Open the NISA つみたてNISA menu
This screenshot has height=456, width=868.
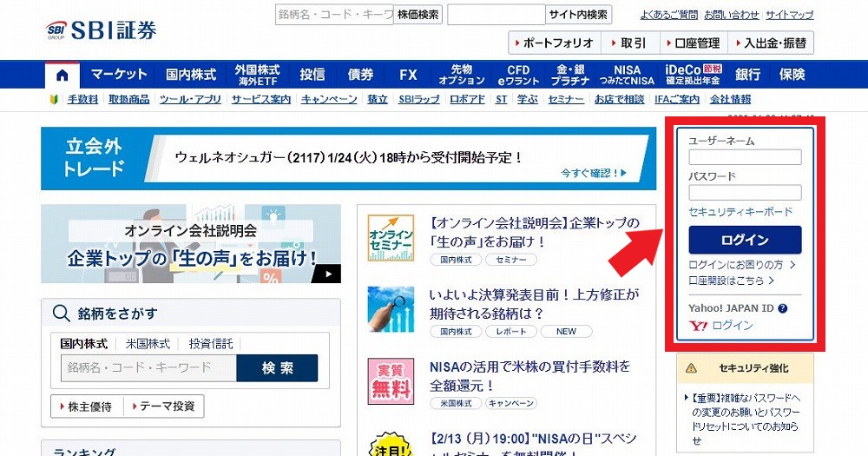pyautogui.click(x=627, y=75)
